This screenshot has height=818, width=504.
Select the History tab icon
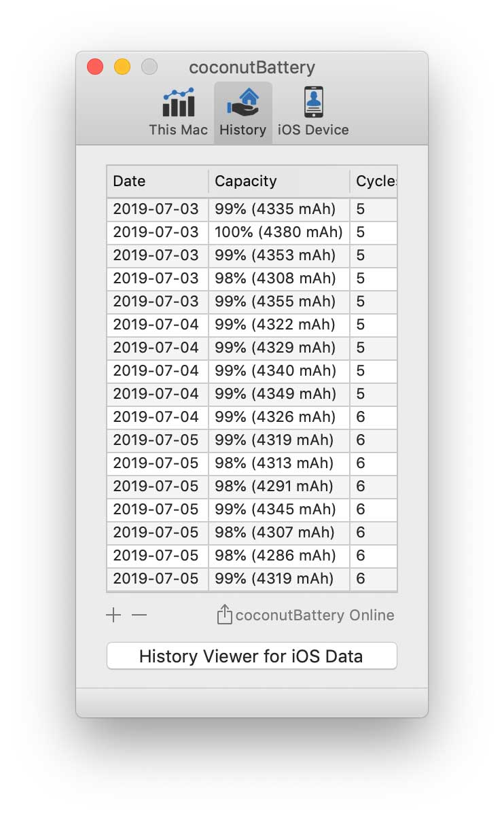(x=242, y=102)
